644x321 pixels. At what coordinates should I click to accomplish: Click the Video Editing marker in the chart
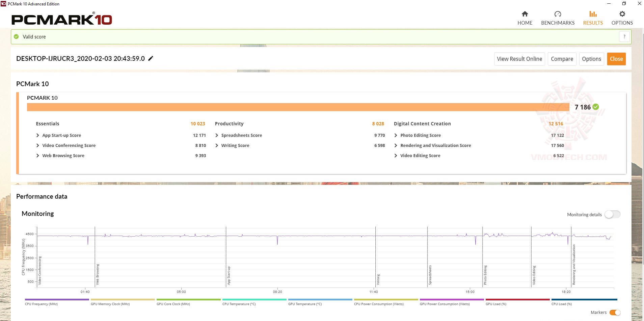(534, 275)
